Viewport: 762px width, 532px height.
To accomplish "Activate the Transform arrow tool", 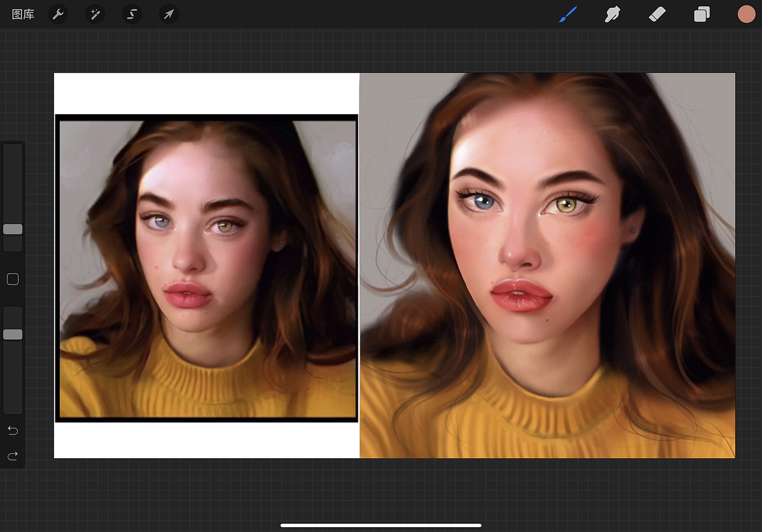I will [169, 14].
